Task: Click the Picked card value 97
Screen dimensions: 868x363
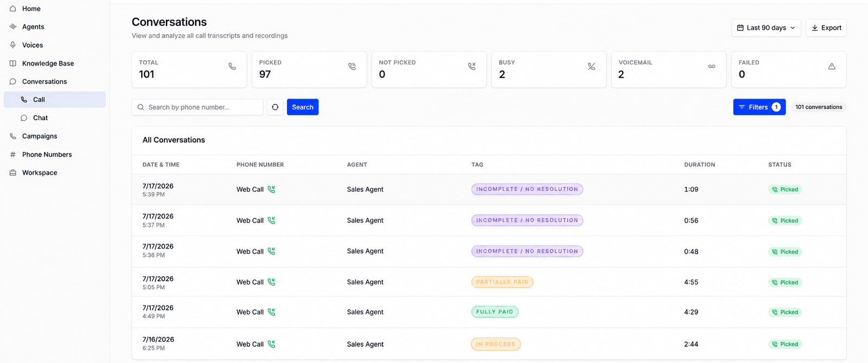Action: coord(265,74)
